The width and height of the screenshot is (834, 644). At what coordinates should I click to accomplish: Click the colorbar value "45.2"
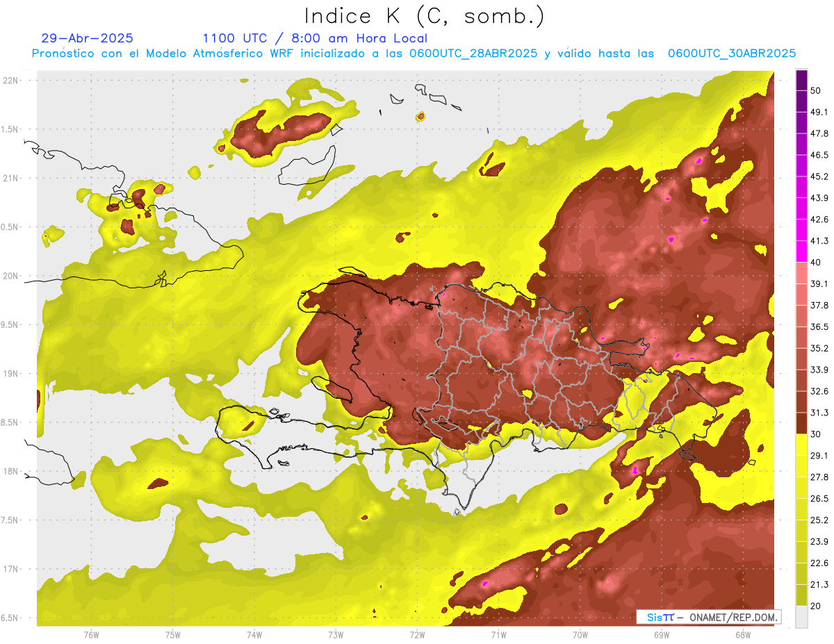(819, 176)
